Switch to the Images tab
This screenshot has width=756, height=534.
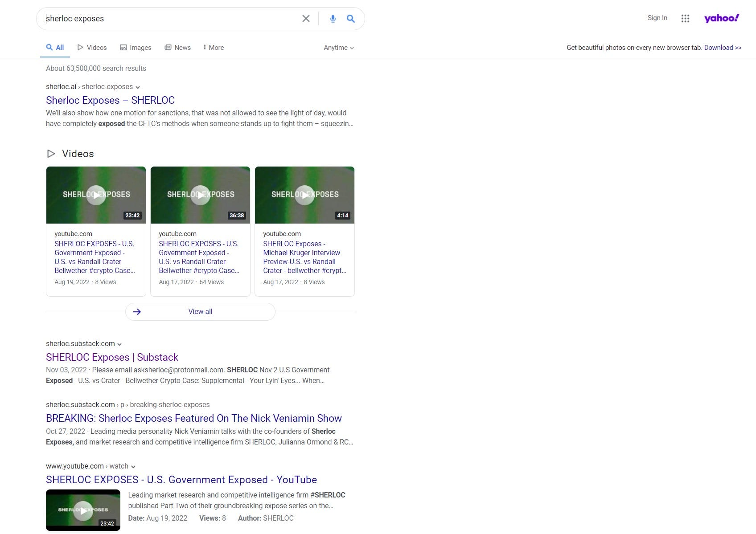pos(136,47)
